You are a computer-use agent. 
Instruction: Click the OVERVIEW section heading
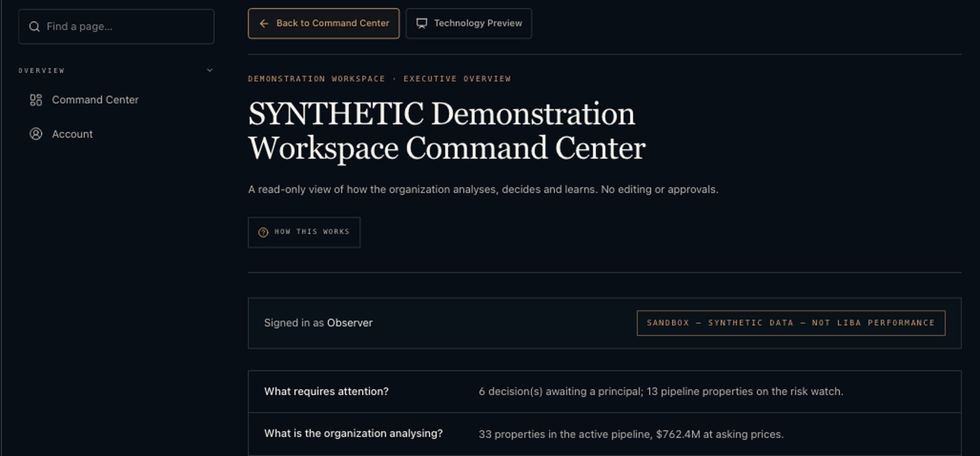tap(42, 70)
